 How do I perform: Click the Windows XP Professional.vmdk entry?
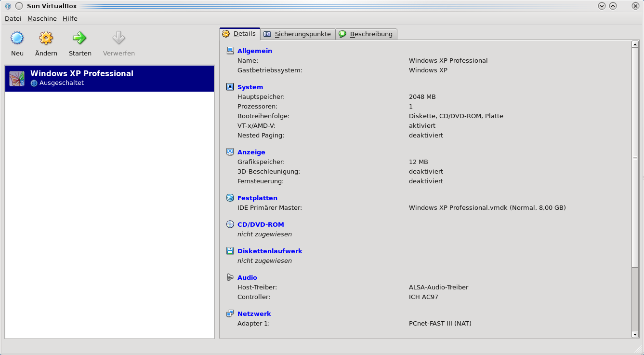487,207
